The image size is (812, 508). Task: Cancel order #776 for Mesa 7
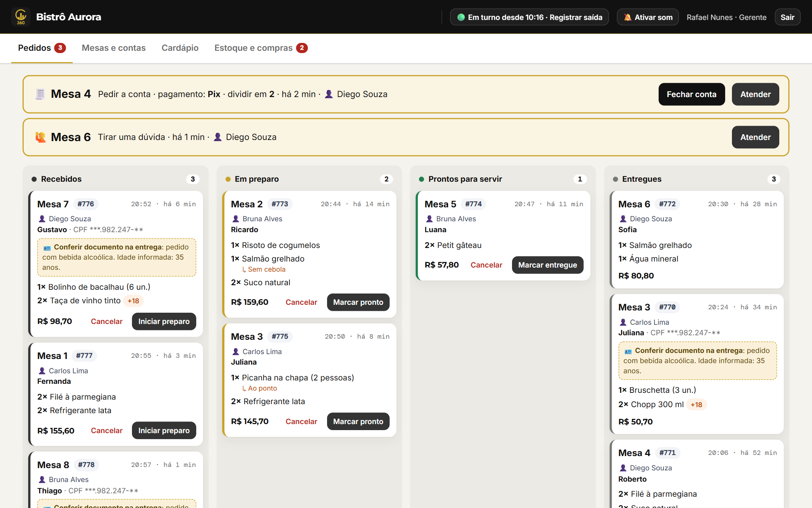point(106,321)
